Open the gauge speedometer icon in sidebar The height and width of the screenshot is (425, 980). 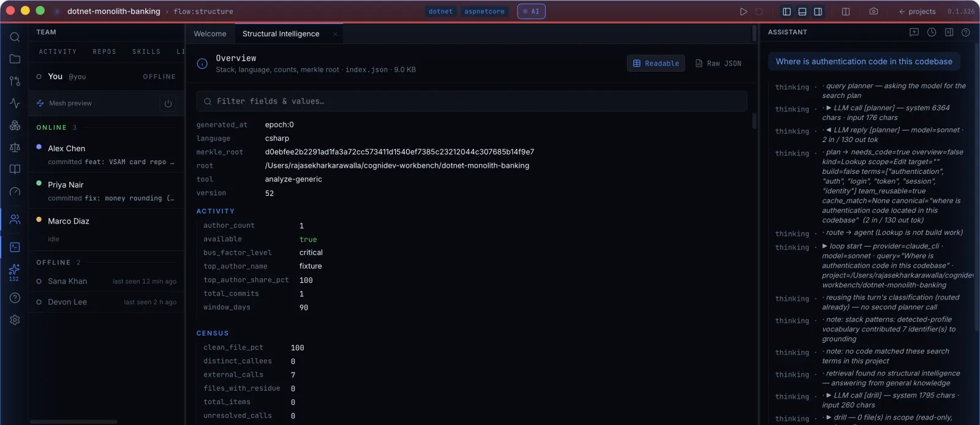[x=15, y=192]
